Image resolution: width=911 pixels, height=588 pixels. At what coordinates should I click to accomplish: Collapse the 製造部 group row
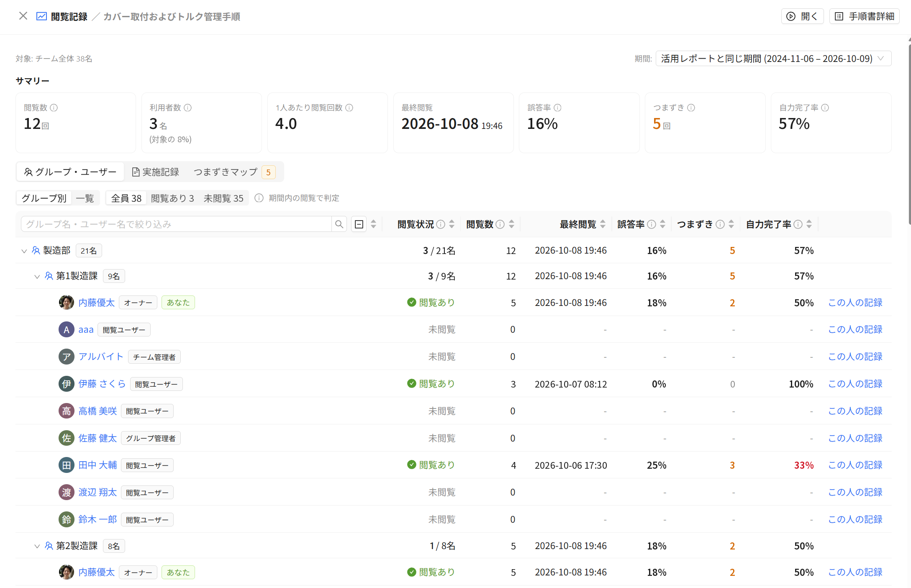24,251
